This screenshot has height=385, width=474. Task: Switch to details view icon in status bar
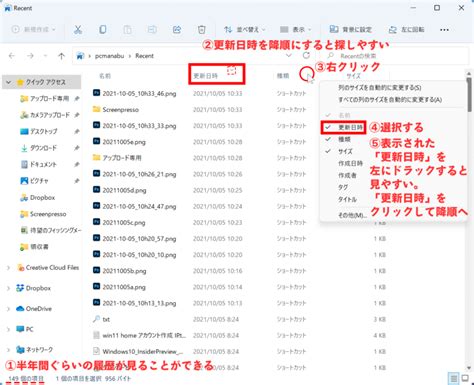coord(454,378)
